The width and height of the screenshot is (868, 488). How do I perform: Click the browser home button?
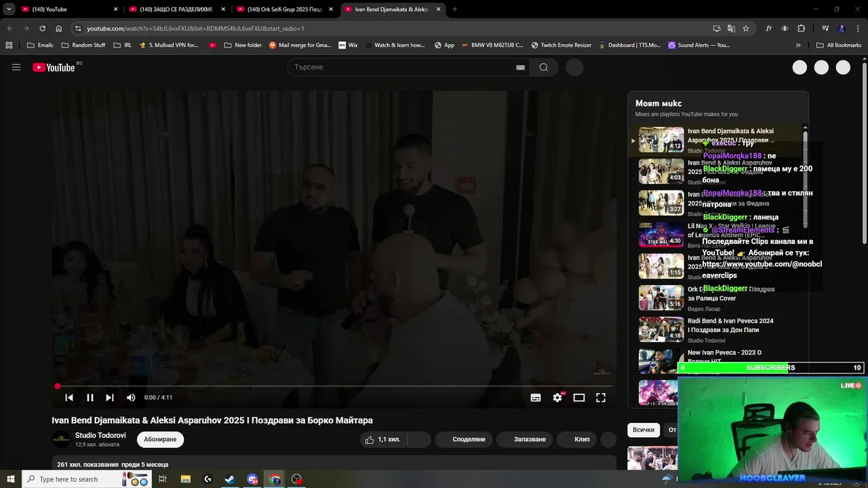[x=58, y=28]
